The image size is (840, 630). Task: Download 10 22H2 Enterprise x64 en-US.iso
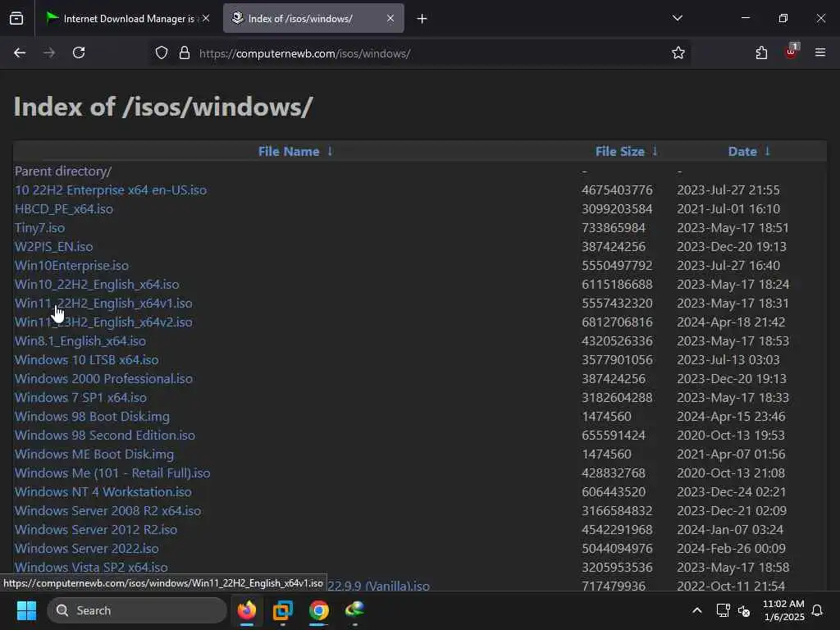click(x=111, y=190)
